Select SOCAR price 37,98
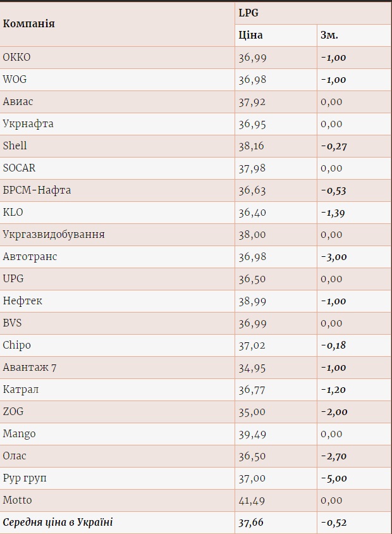Image resolution: width=392 pixels, height=534 pixels. tap(252, 168)
